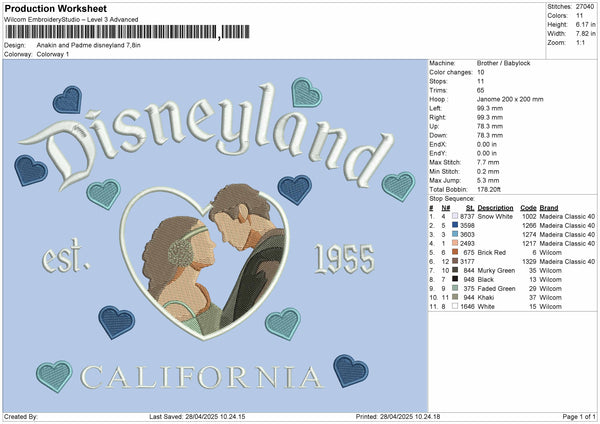Click the 'Stops:' label

(x=438, y=81)
